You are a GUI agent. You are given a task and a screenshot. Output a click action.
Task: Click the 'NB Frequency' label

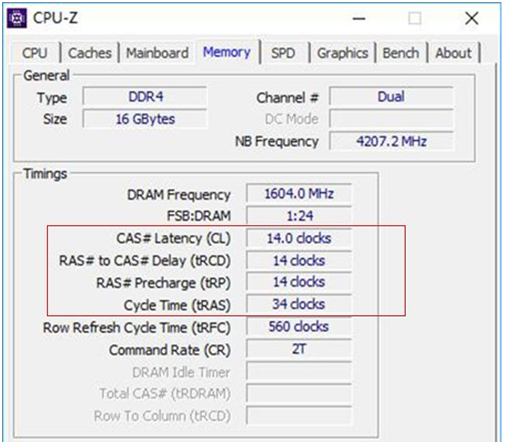(x=277, y=142)
